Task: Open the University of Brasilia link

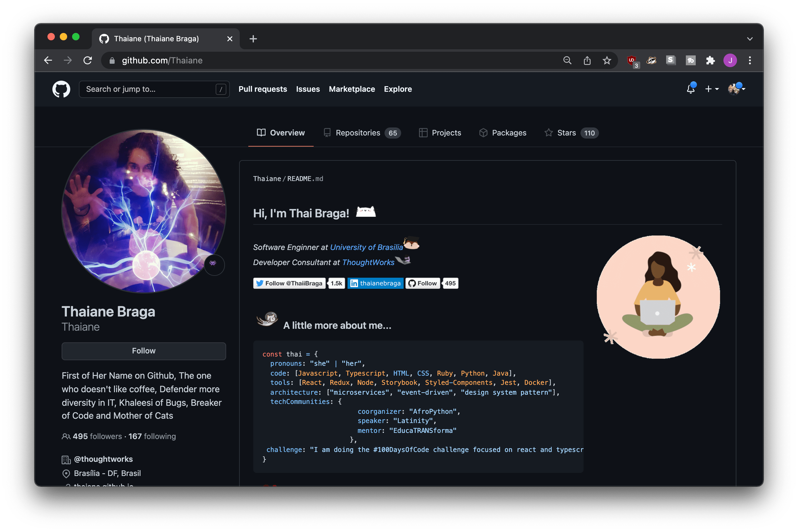Action: pos(366,247)
